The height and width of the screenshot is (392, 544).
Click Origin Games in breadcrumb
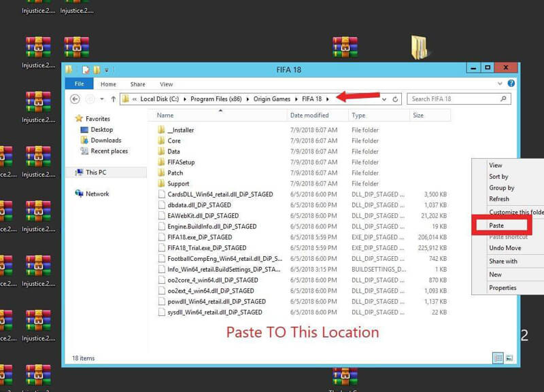click(x=271, y=99)
